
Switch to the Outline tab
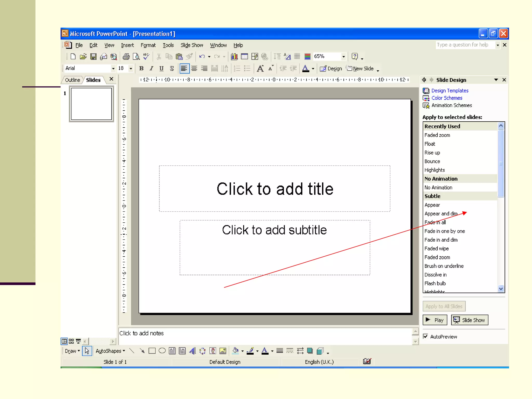(x=72, y=80)
